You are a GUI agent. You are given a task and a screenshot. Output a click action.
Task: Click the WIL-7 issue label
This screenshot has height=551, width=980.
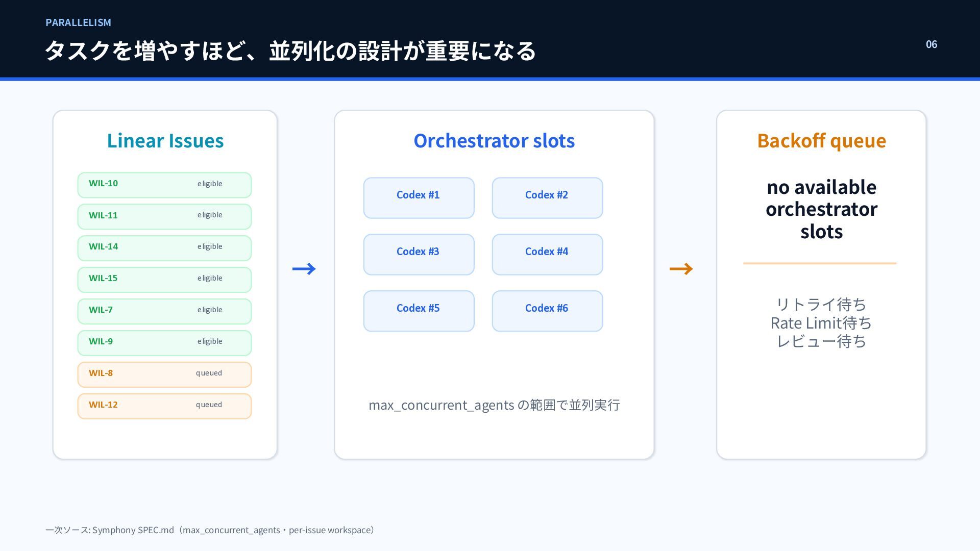pos(101,310)
